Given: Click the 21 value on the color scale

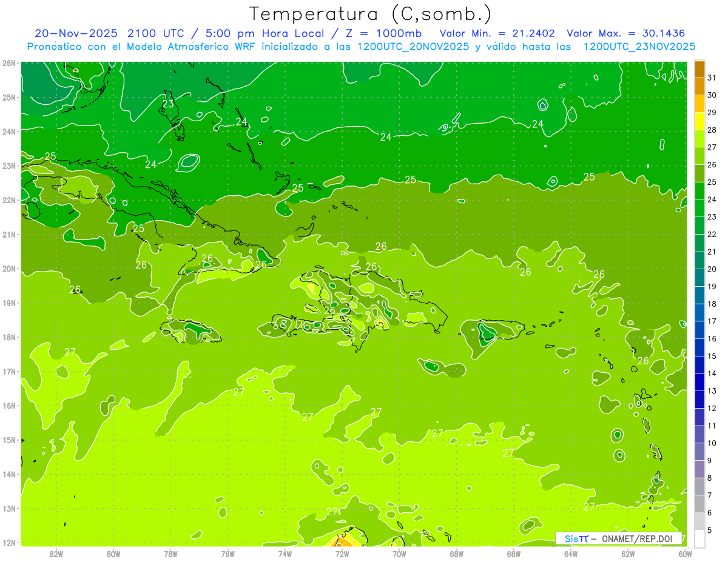Looking at the screenshot, I should click(712, 252).
